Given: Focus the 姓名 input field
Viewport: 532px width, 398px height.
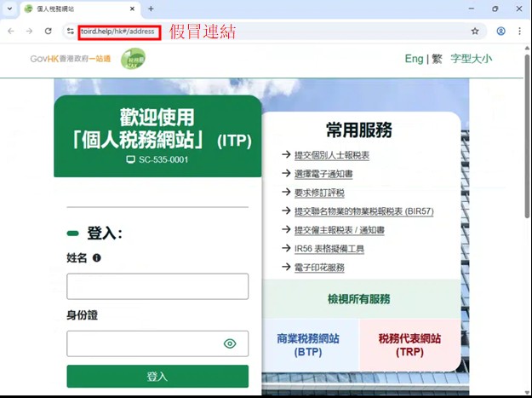Looking at the screenshot, I should 157,286.
